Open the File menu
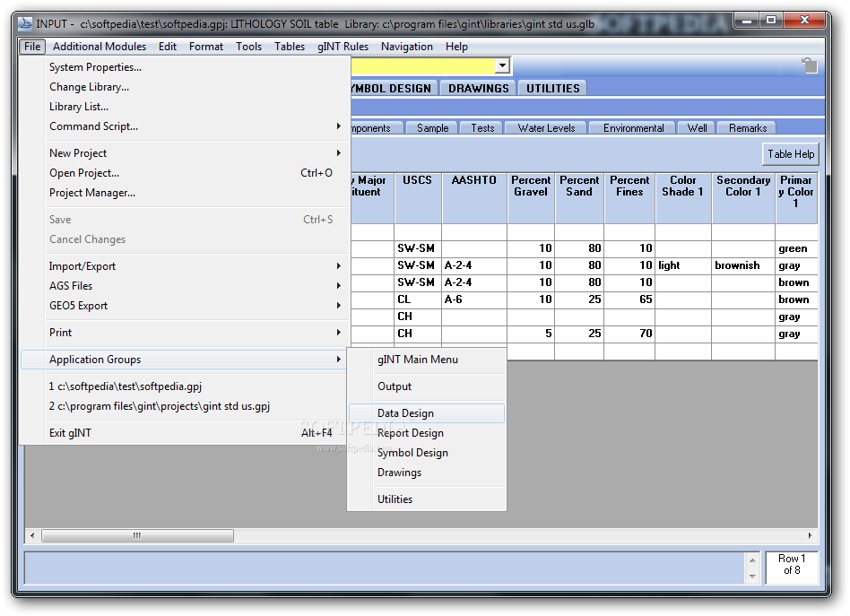Viewport: 850px width, 616px height. pyautogui.click(x=32, y=47)
